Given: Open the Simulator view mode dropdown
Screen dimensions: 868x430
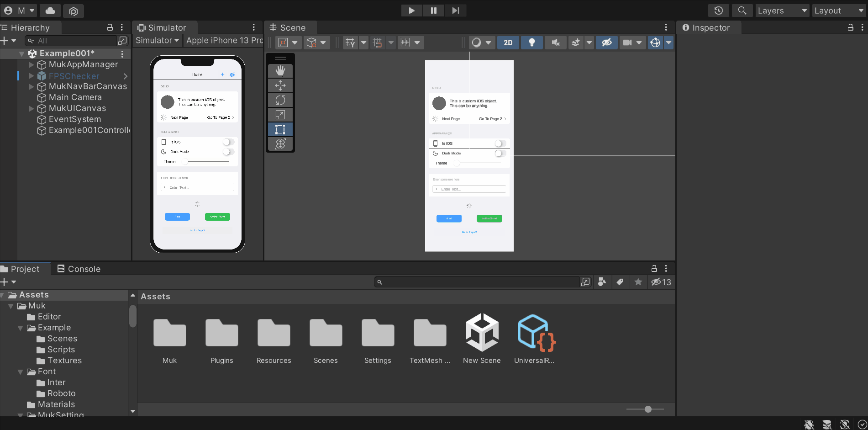Looking at the screenshot, I should 158,40.
